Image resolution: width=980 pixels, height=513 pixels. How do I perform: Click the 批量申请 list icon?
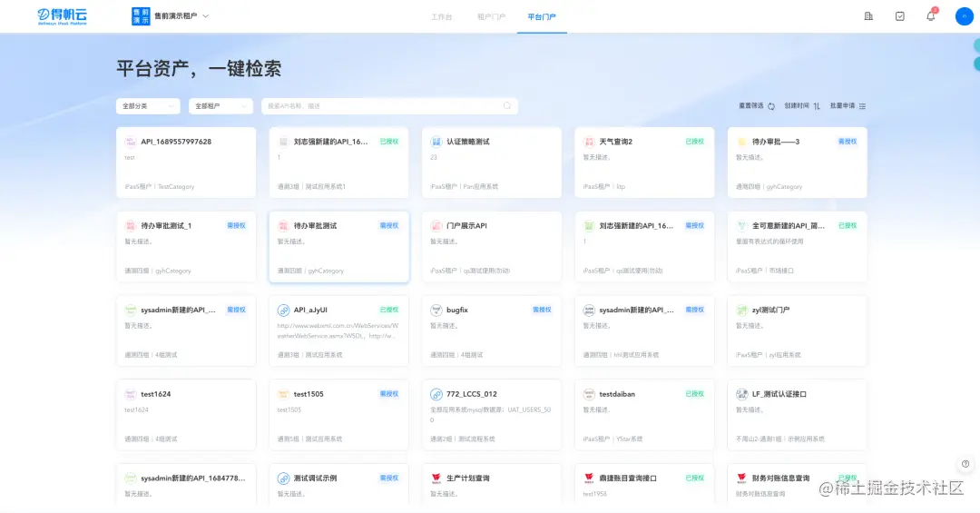(x=863, y=106)
